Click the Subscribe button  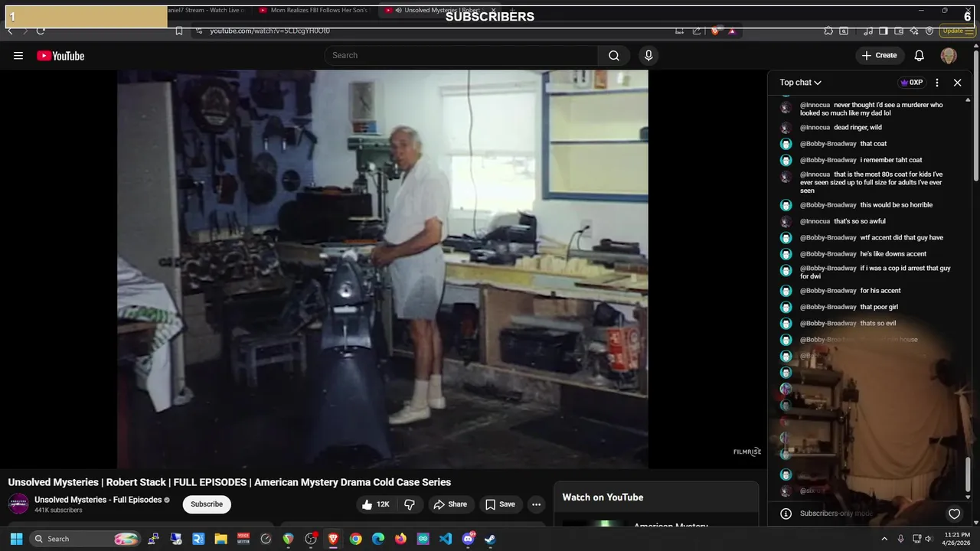pyautogui.click(x=207, y=504)
